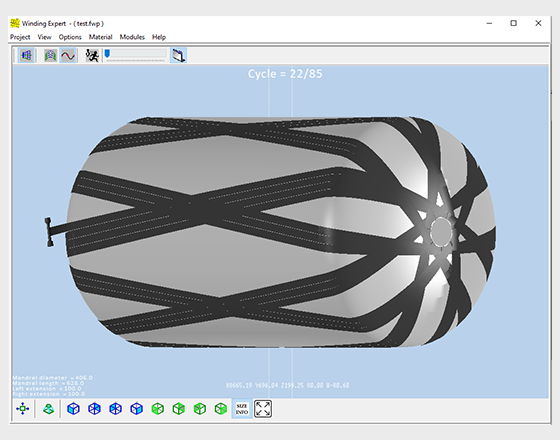
Task: Select the second blue cube view
Action: coord(94,409)
